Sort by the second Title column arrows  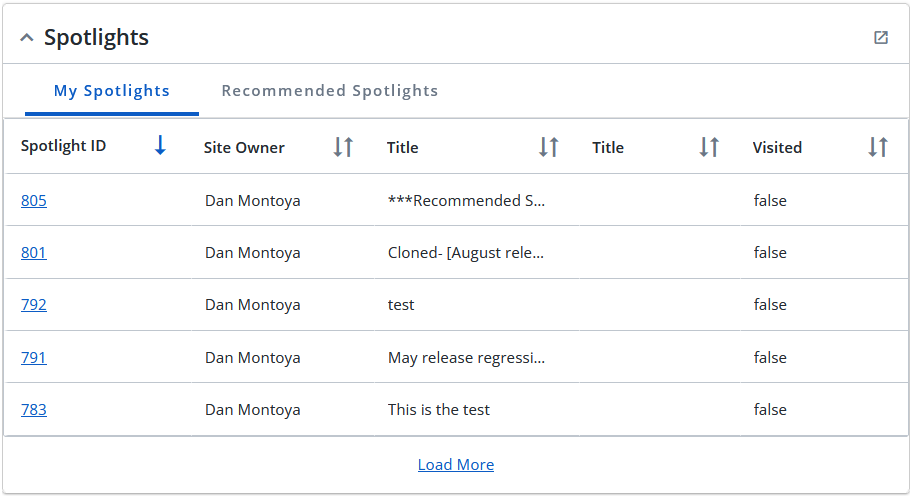(x=709, y=147)
